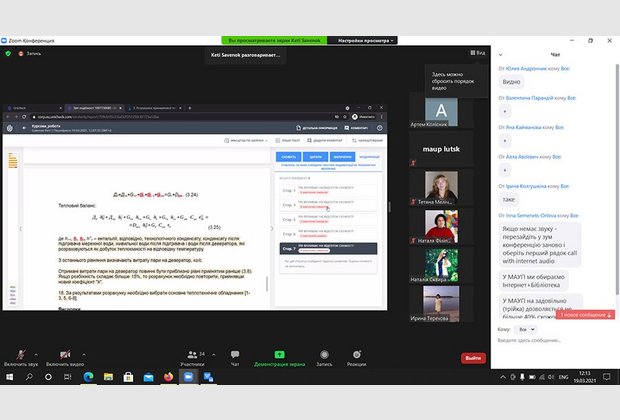Show hidden tray icons chevron
Image resolution: width=620 pixels, height=420 pixels.
503,377
